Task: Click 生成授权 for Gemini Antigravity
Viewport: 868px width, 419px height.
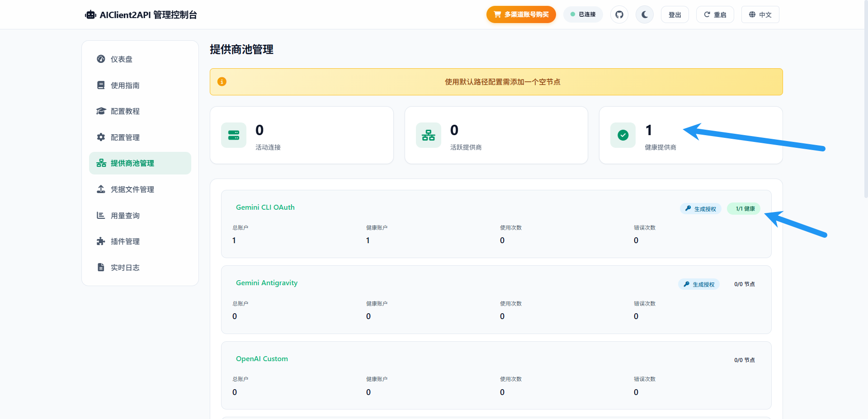Action: click(x=699, y=284)
